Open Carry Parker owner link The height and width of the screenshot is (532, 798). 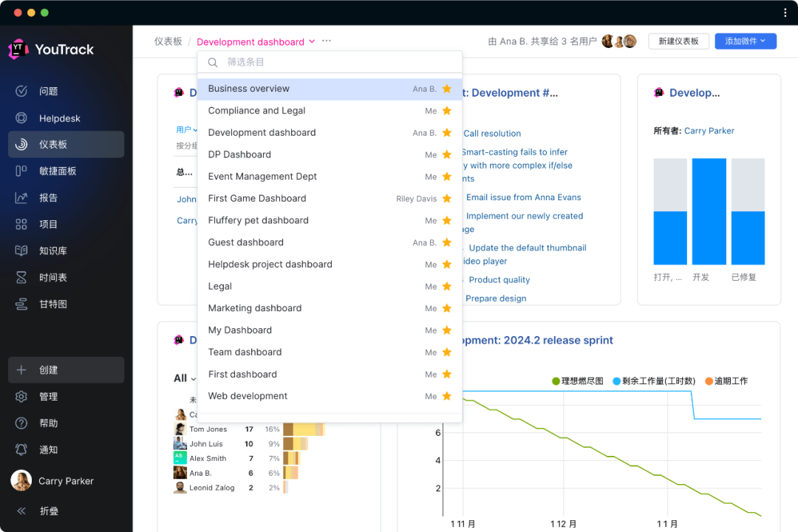coord(709,131)
